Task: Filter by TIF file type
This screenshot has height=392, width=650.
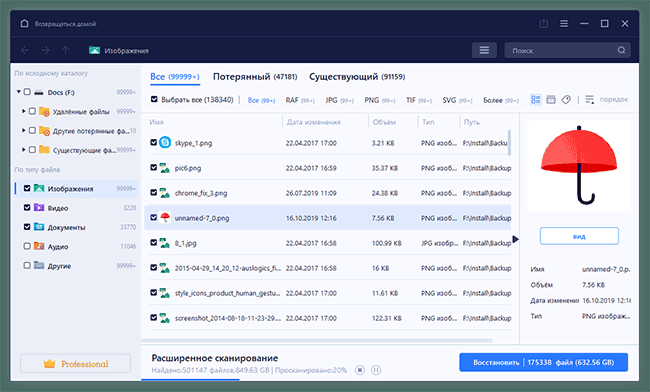Action: tap(419, 100)
